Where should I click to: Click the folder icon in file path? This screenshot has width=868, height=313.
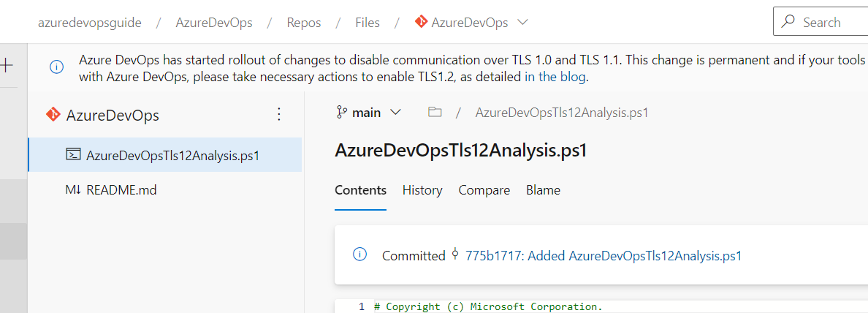coord(435,113)
